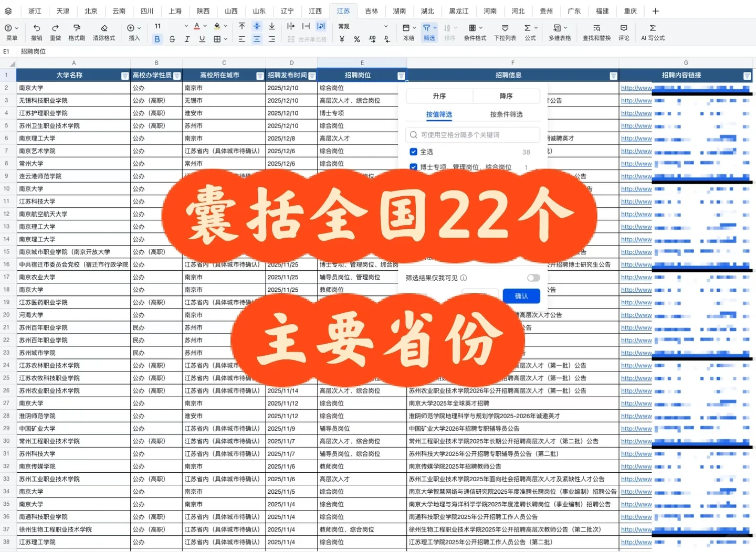Apply strikethrough formatting to selected cell
The image size is (756, 552).
(172, 38)
